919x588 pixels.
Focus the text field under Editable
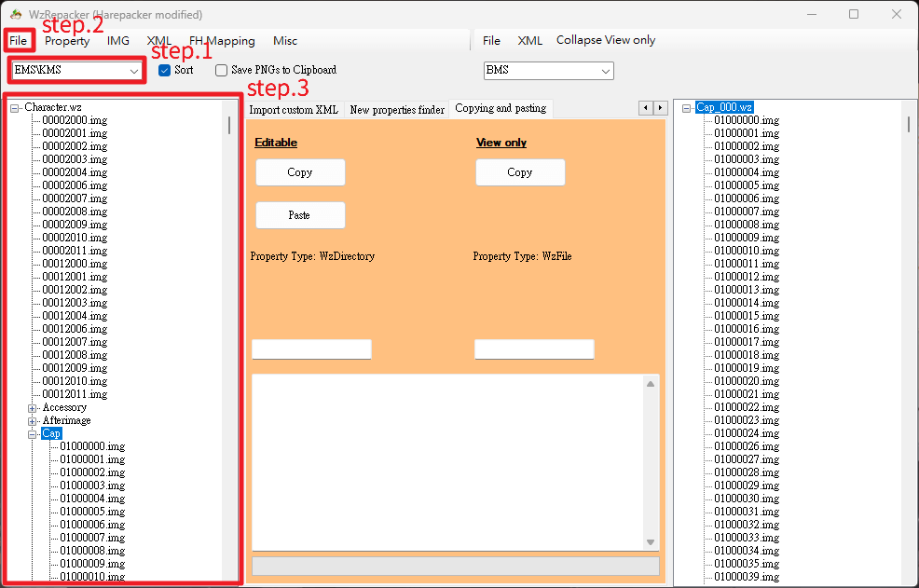(x=311, y=349)
